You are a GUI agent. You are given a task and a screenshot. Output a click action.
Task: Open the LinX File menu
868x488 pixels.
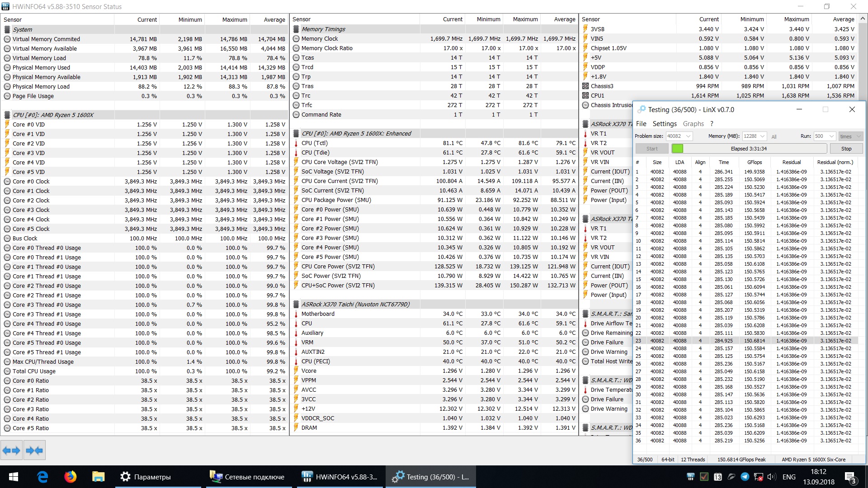[x=641, y=124]
